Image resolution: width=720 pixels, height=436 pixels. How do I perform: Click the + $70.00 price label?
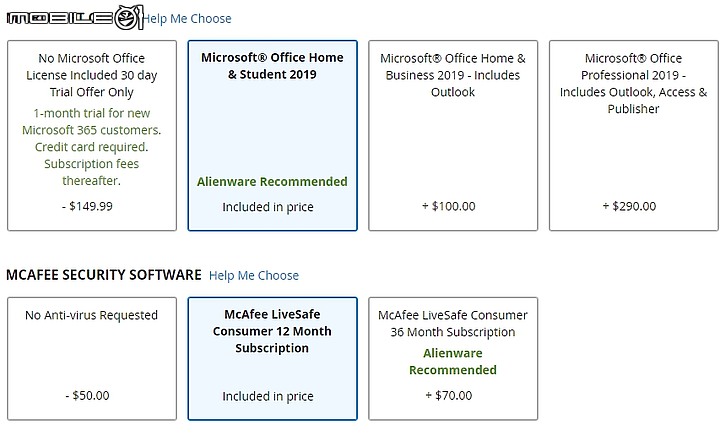tap(449, 395)
